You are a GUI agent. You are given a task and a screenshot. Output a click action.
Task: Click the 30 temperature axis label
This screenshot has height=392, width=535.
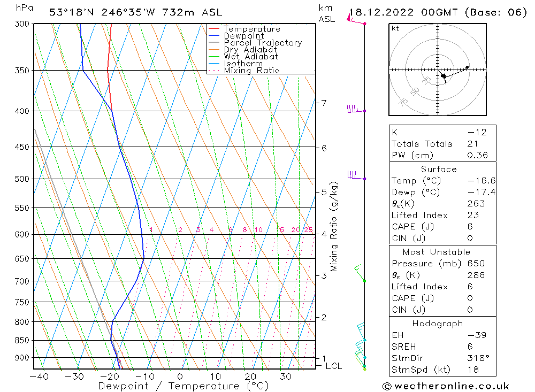point(286,376)
